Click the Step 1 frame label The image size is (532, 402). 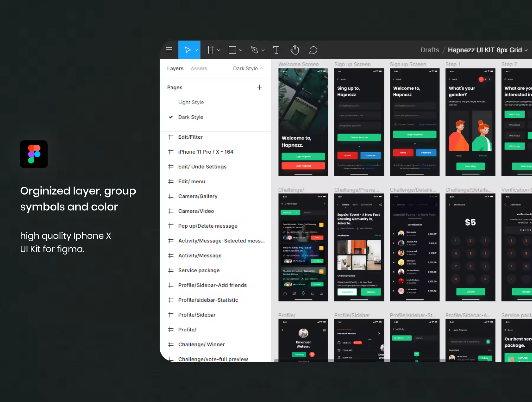coord(453,64)
